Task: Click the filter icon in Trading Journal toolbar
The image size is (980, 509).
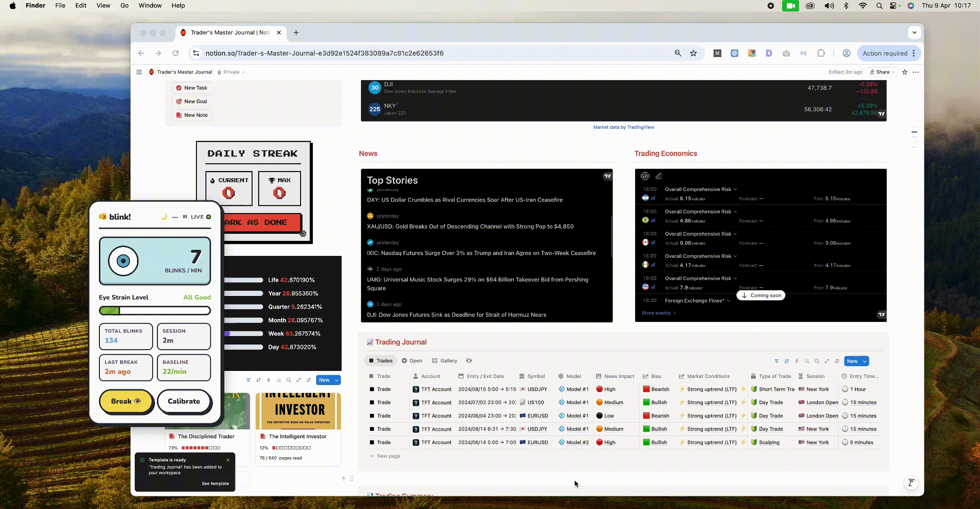Action: (776, 361)
